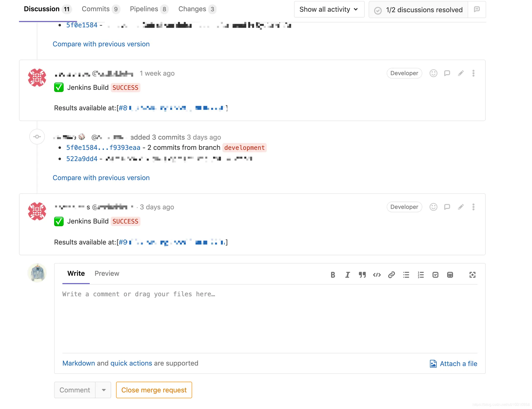Open the first Compare with previous version link

coord(101,44)
